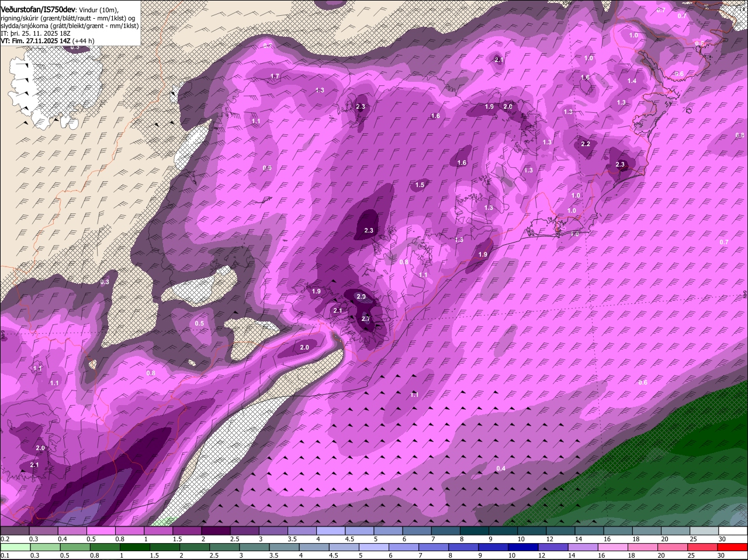748x560 pixels.
Task: Select the 18 swatch in the purple-to-teal legend
Action: (x=647, y=530)
